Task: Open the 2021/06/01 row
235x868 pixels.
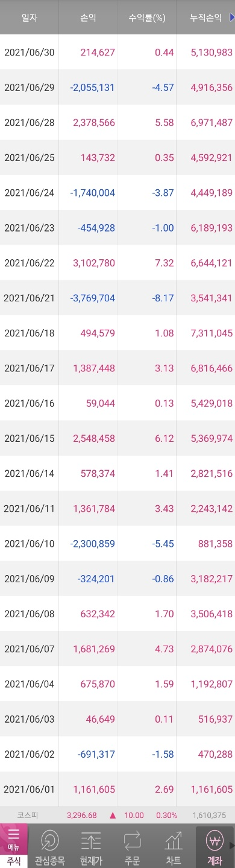Action: tap(117, 789)
